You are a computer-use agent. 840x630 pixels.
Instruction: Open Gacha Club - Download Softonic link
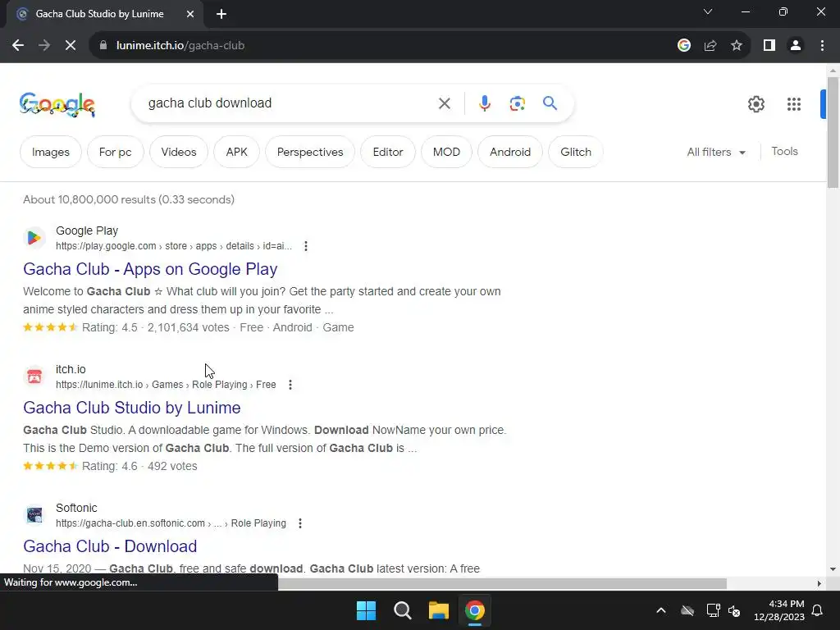pyautogui.click(x=110, y=546)
